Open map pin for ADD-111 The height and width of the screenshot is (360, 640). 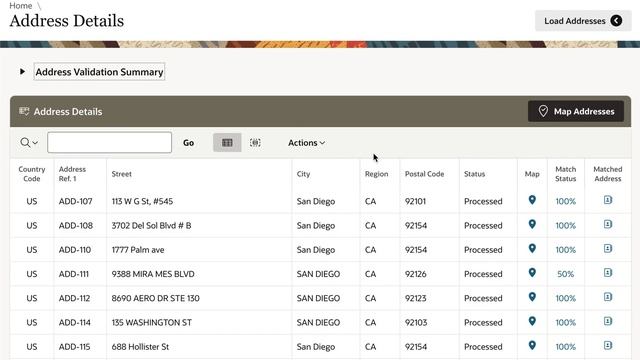[532, 273]
